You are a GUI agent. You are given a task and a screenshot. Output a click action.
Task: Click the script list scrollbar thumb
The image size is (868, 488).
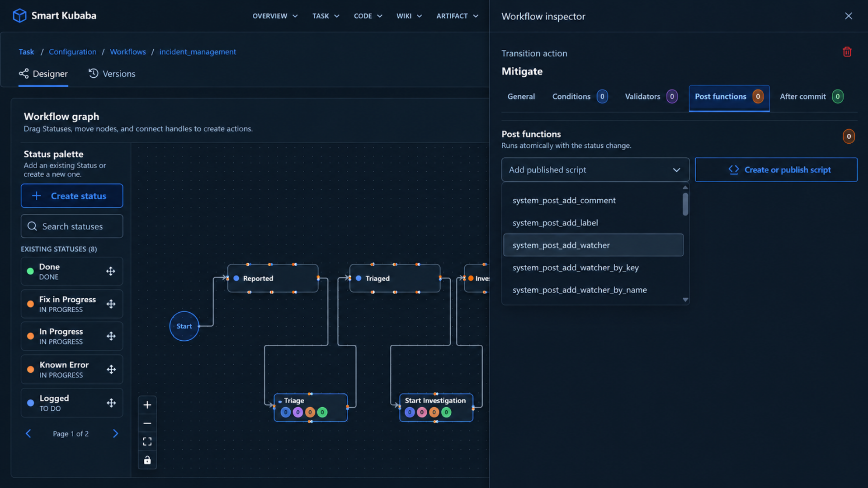click(x=685, y=204)
